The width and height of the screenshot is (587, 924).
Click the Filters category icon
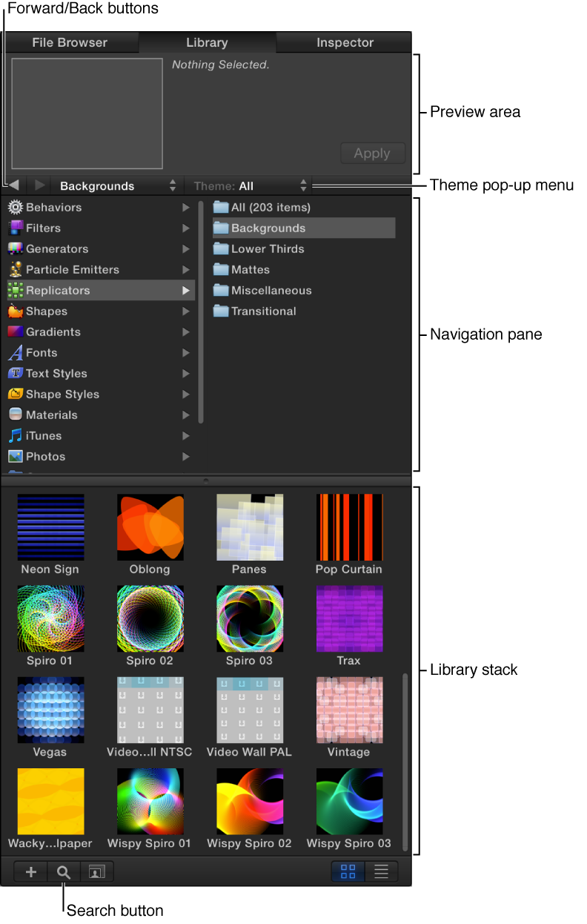[x=15, y=228]
